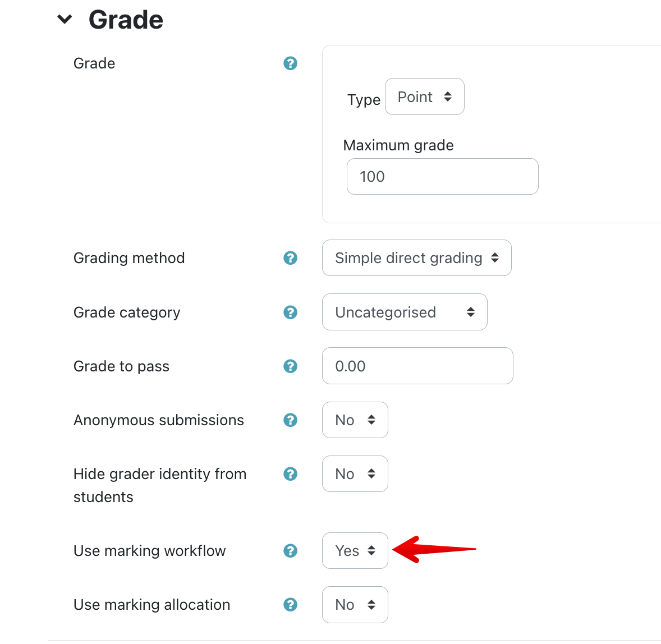Open help for Anonymous submissions
Viewport: 661px width, 644px height.
[290, 420]
